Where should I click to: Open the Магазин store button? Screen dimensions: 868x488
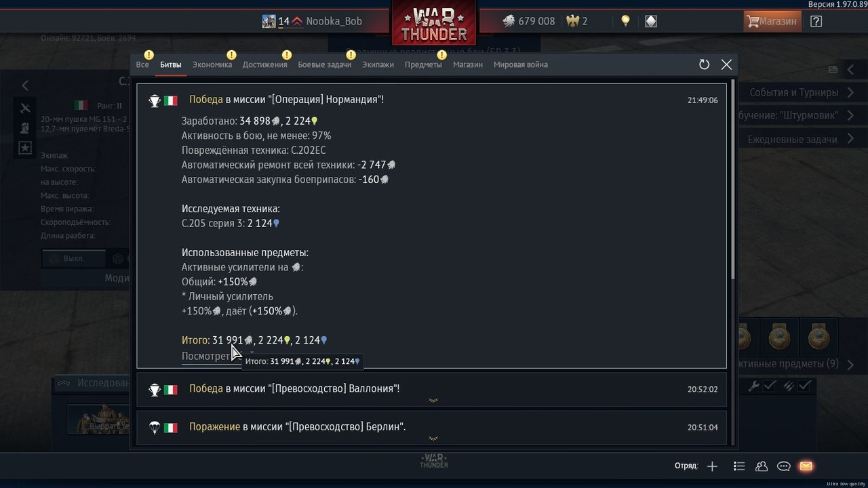[x=772, y=21]
